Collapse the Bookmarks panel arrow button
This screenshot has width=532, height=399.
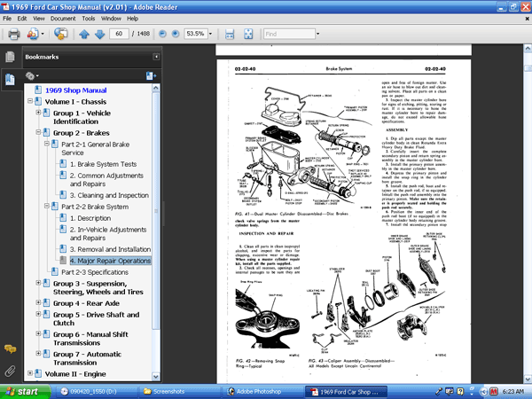pos(156,57)
